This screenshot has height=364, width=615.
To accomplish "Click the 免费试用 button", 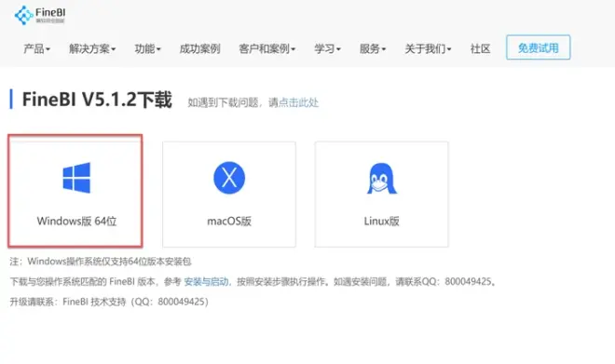I will [539, 47].
